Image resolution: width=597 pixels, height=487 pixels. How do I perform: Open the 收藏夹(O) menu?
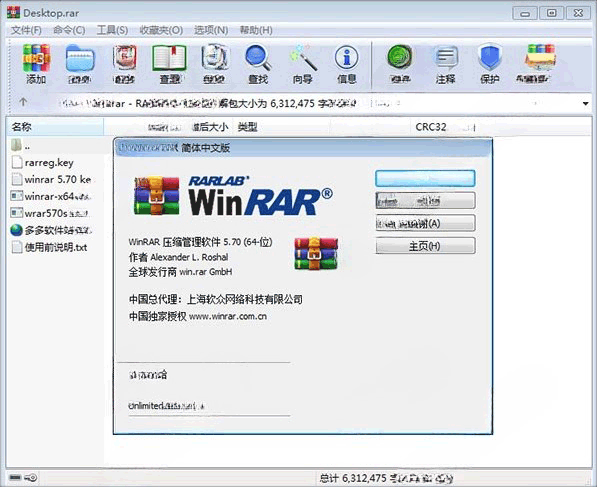pos(161,30)
